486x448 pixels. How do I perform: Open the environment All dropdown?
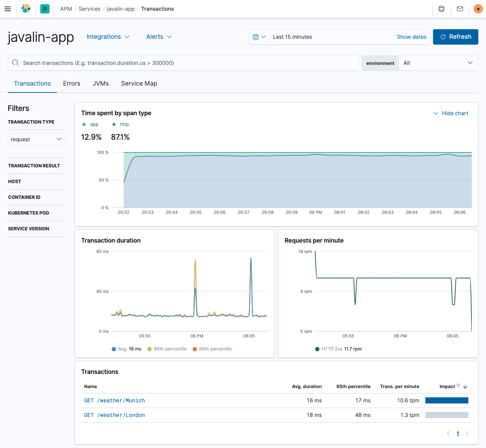click(x=438, y=63)
